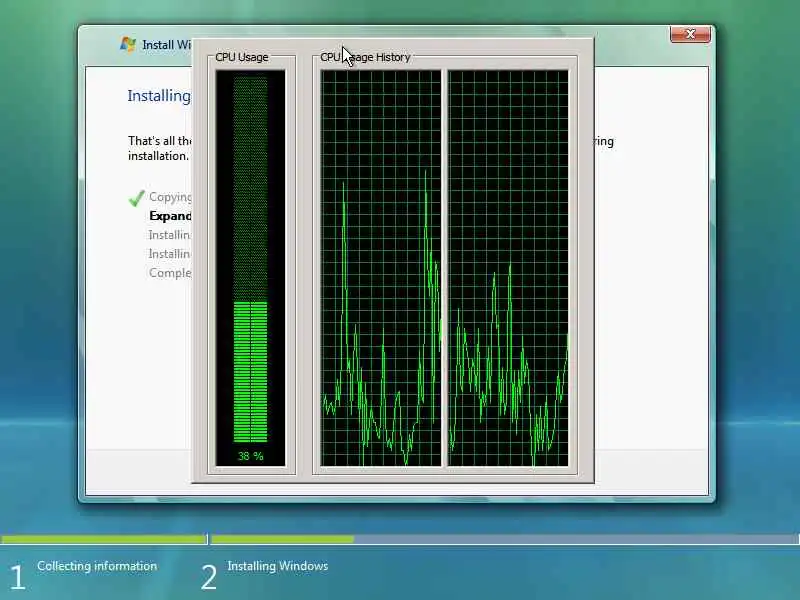Click the Copying step text
Viewport: 800px width, 600px height.
[170, 197]
